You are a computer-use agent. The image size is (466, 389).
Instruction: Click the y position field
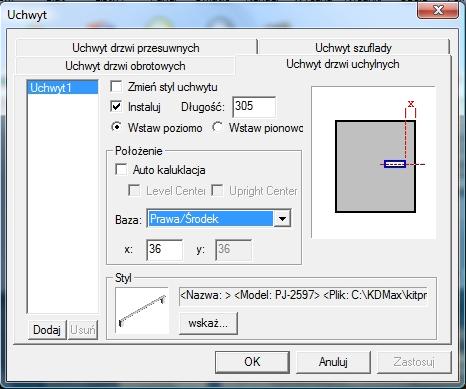coord(233,250)
